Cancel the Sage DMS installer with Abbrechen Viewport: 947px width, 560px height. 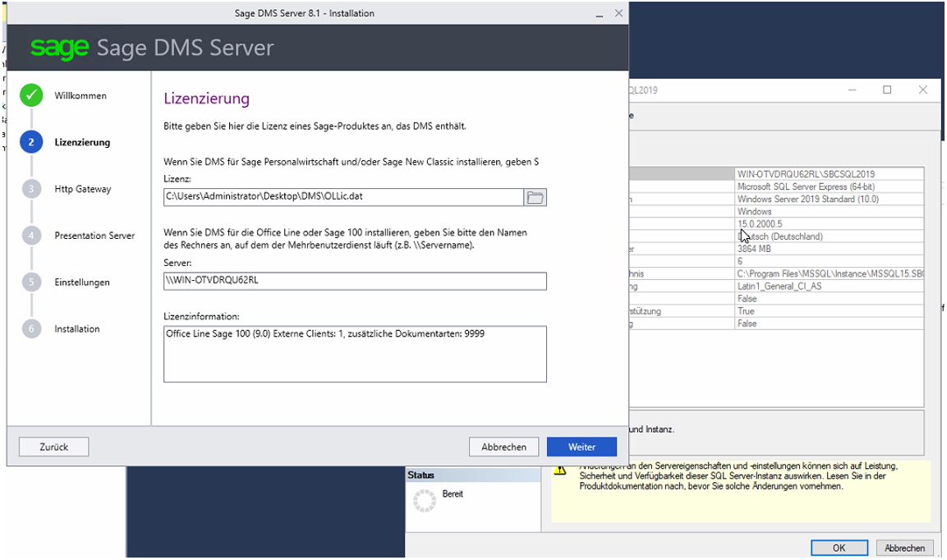(x=503, y=447)
